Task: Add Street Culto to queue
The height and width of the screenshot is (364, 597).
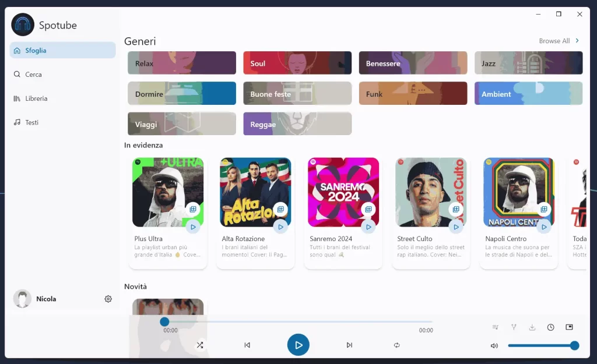Action: (456, 209)
